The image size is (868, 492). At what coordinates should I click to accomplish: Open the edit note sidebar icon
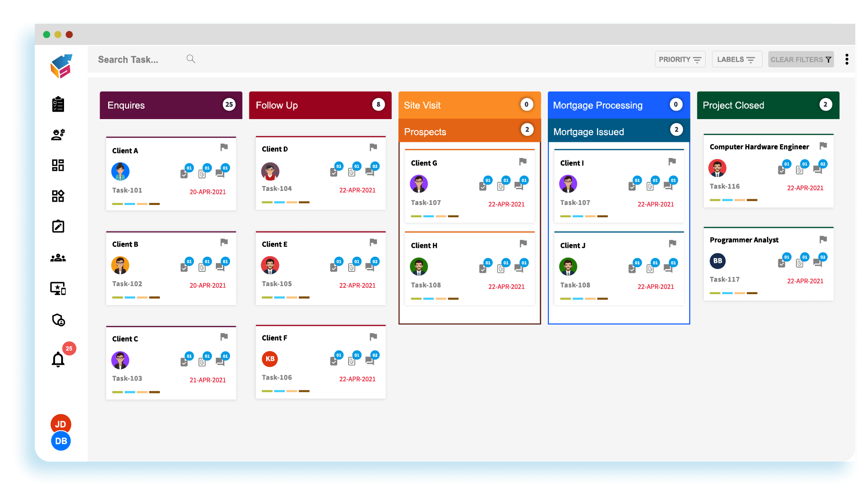(x=58, y=226)
